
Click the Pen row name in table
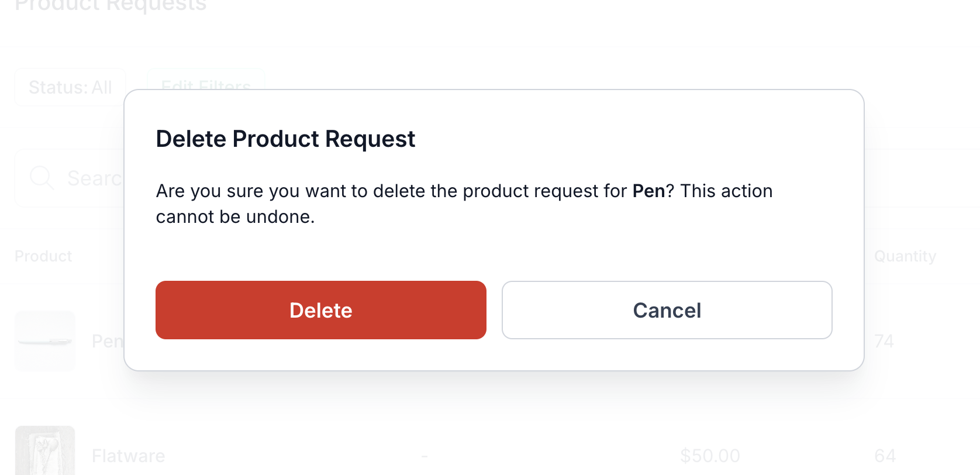[x=108, y=341]
